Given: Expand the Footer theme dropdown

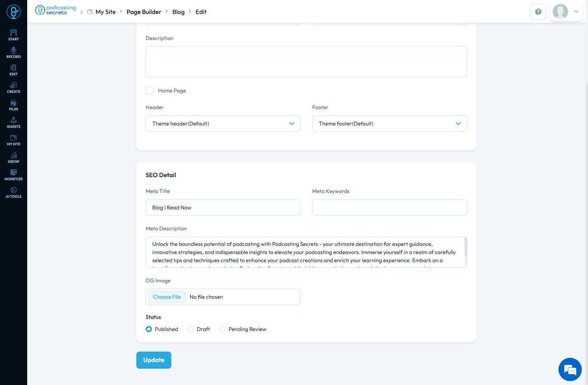Looking at the screenshot, I should pos(389,124).
